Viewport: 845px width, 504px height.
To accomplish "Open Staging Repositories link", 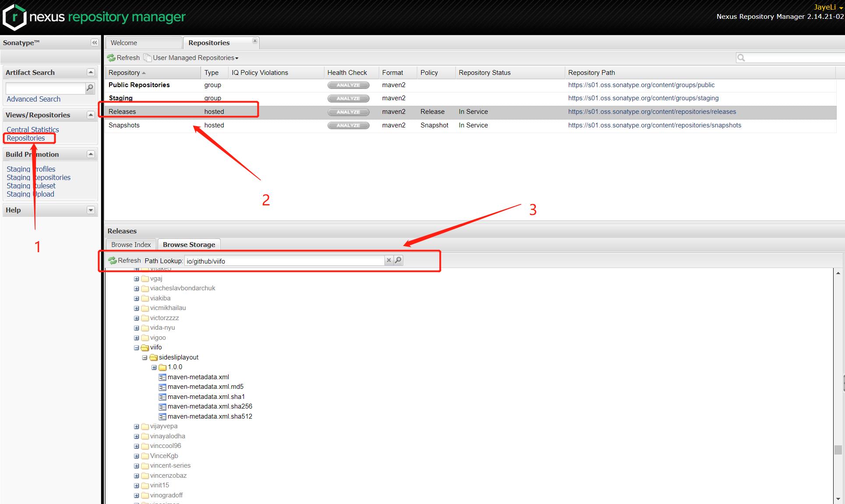I will pos(39,177).
